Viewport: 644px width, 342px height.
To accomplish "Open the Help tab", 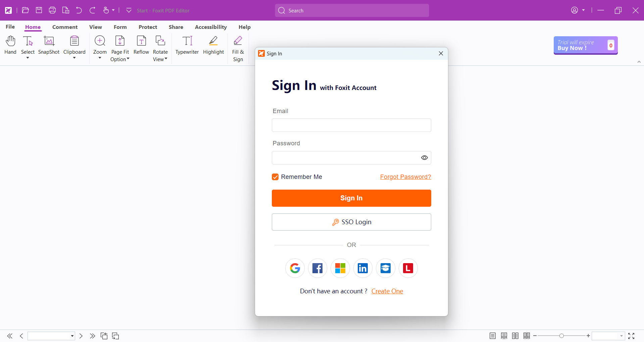I will click(245, 27).
